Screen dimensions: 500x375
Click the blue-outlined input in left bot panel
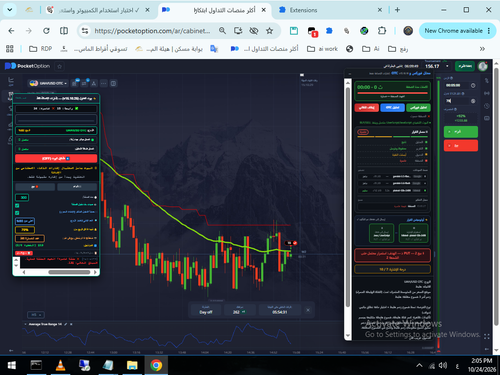(x=25, y=221)
